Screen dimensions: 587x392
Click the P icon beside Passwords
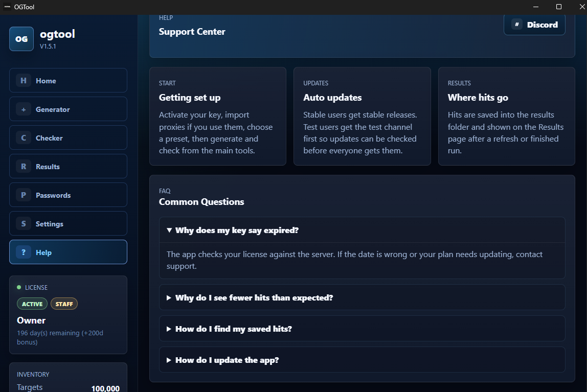(x=24, y=195)
